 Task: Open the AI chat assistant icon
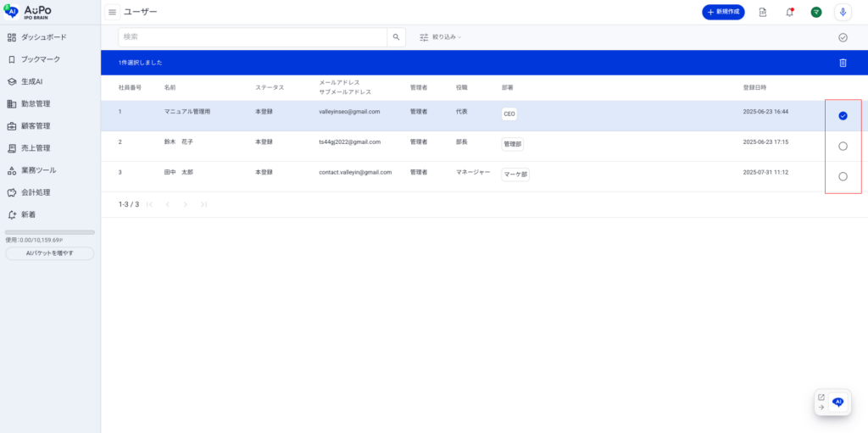838,402
